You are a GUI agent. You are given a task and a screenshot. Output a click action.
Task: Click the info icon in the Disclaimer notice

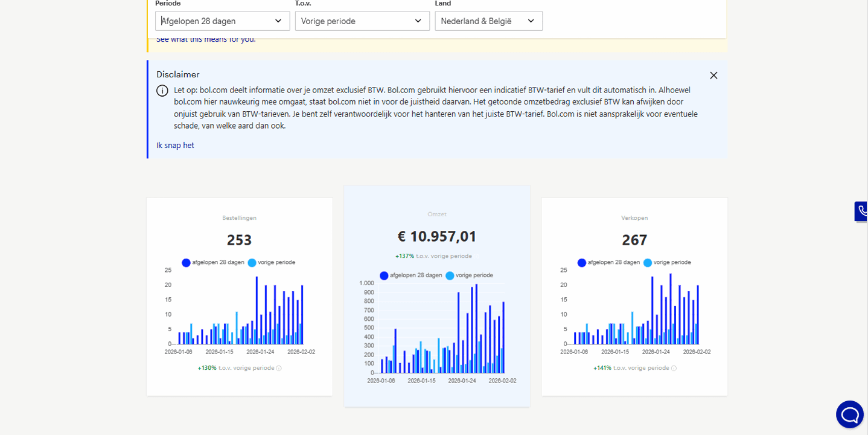162,90
